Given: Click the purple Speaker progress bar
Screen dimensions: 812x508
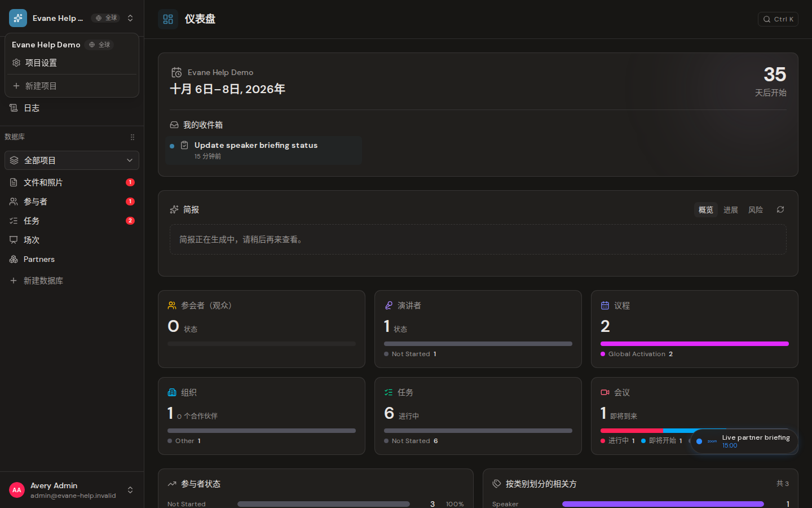Looking at the screenshot, I should click(x=663, y=504).
